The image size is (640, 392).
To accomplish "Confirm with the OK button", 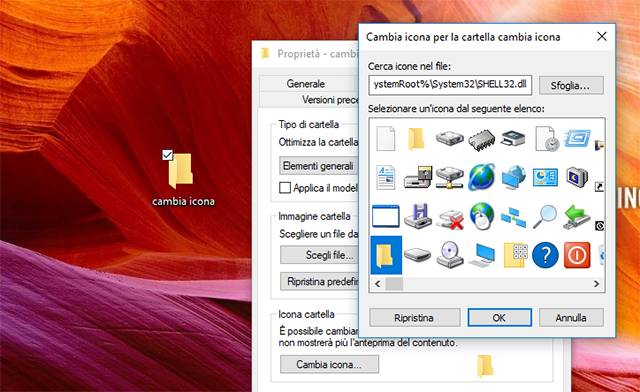I will [500, 317].
